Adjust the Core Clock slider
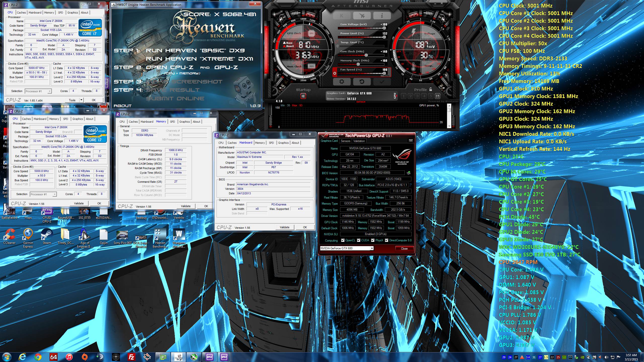The height and width of the screenshot is (362, 644). point(361,55)
